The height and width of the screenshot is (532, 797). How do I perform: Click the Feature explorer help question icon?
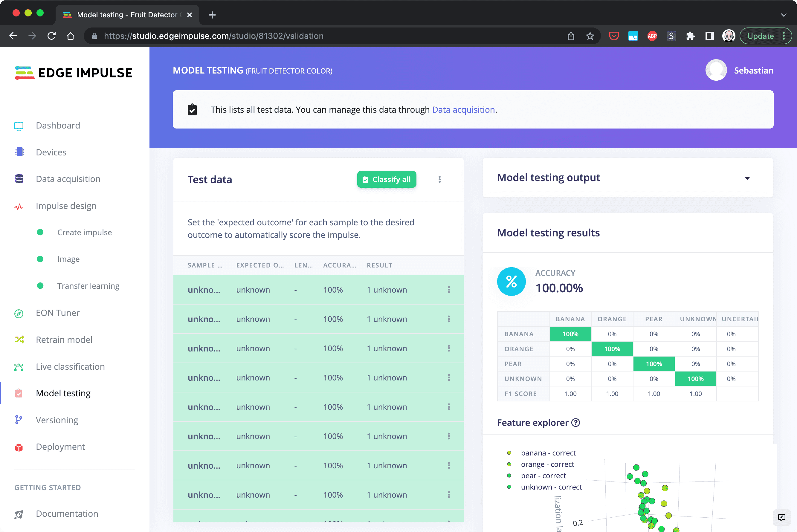pos(575,423)
